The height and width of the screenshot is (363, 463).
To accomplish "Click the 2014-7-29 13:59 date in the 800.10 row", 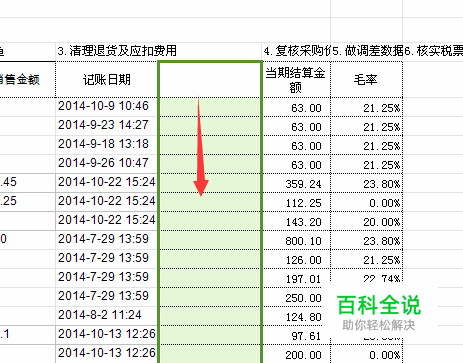I will tap(106, 240).
